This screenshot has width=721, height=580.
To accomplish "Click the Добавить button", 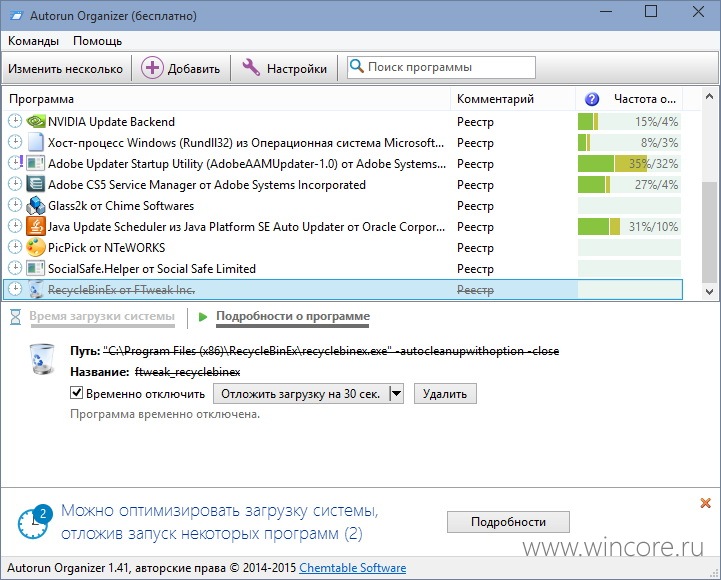I will [x=180, y=68].
